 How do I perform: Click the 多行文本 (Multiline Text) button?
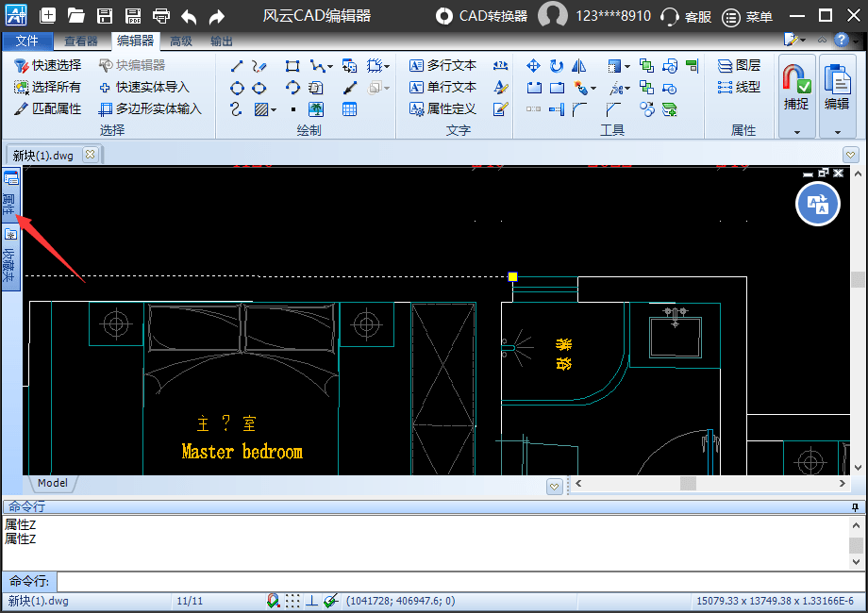442,65
